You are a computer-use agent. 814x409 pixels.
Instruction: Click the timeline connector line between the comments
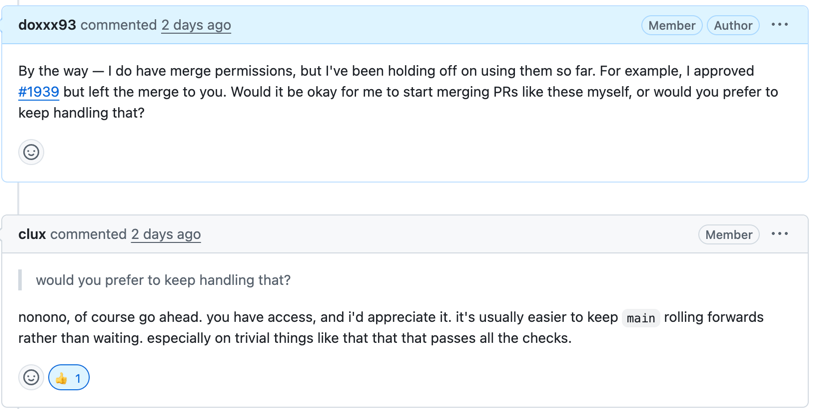click(19, 198)
